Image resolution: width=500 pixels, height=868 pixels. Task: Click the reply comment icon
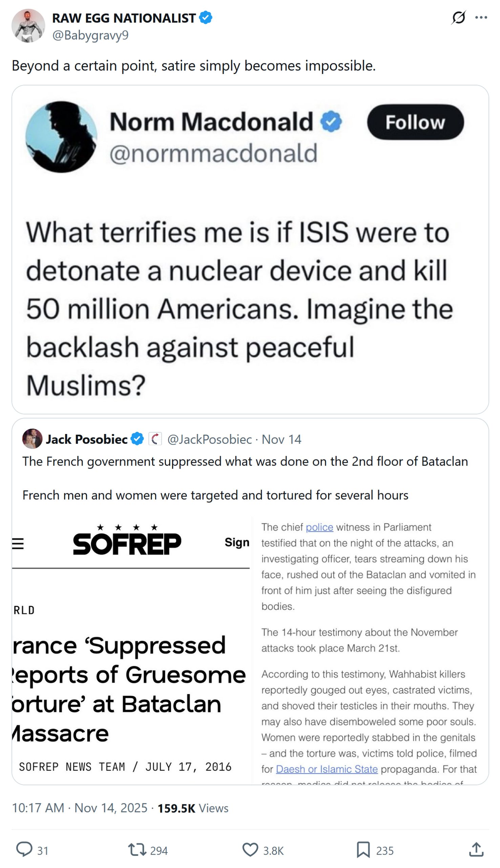point(24,849)
